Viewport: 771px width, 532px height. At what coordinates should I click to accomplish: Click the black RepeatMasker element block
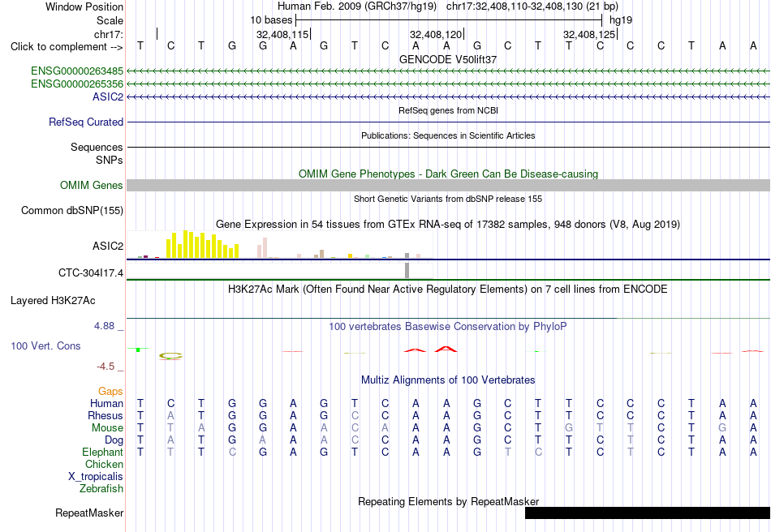click(x=648, y=513)
